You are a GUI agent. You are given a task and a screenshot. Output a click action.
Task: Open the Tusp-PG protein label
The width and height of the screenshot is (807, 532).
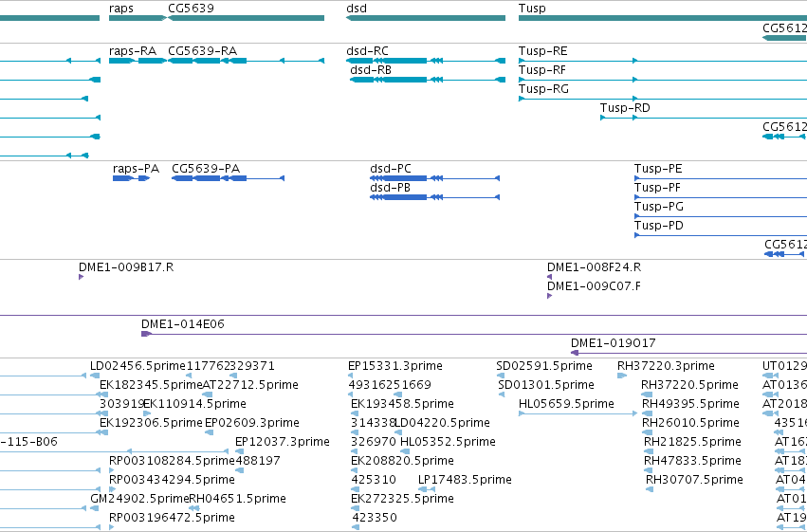(x=659, y=207)
